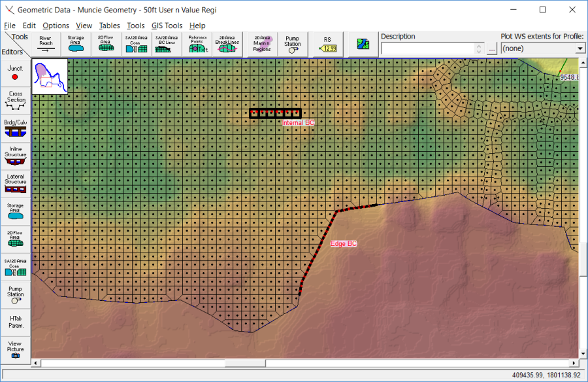The width and height of the screenshot is (588, 382).
Task: Open the Junction editor in Editors sidebar
Action: [15, 72]
